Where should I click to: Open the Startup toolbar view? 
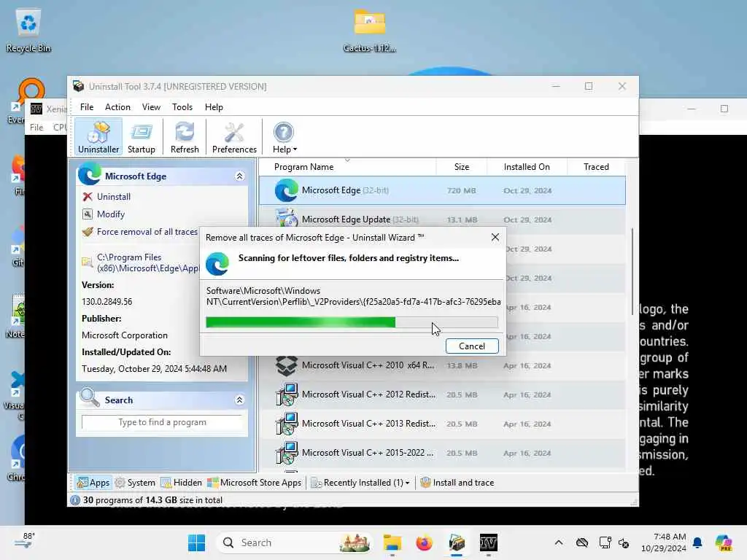pyautogui.click(x=141, y=137)
